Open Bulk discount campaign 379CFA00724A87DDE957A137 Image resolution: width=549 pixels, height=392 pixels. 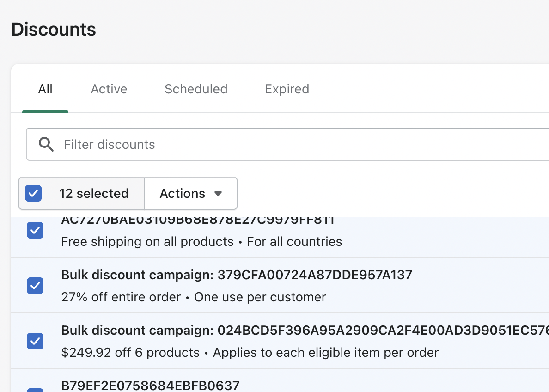[237, 275]
